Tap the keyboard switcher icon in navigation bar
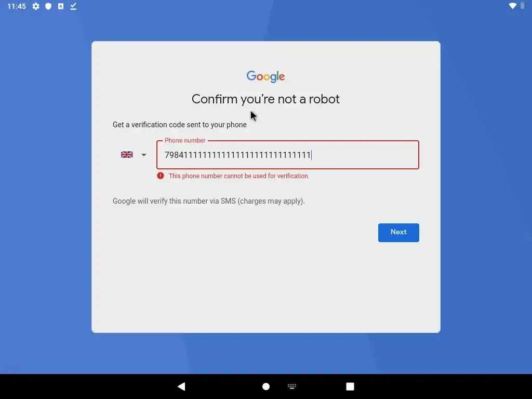The height and width of the screenshot is (399, 532). pos(292,386)
